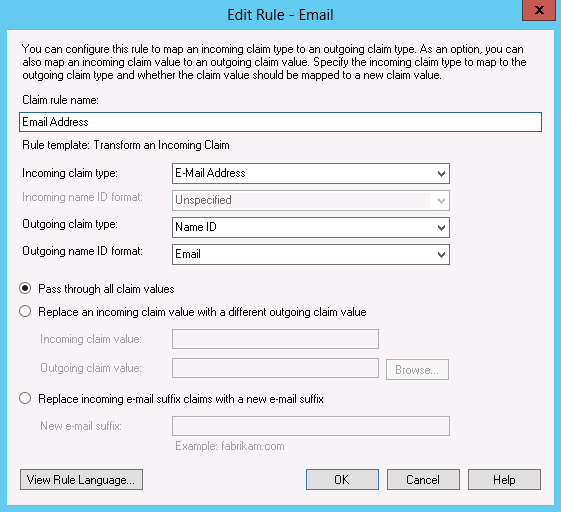Open the Incoming name ID format dropdown

[x=311, y=200]
